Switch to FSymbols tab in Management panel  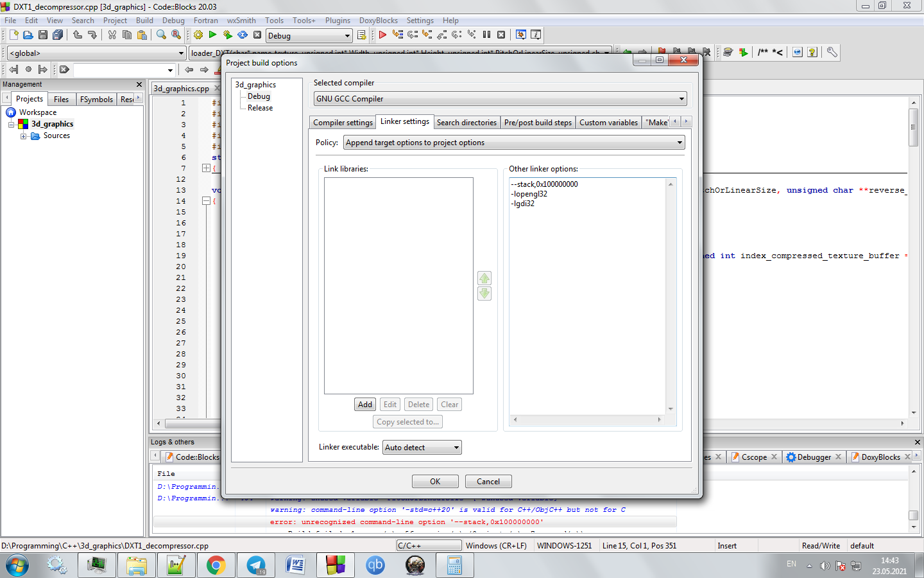tap(96, 100)
